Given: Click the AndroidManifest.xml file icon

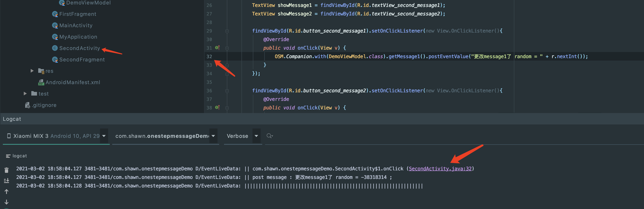Looking at the screenshot, I should [x=41, y=82].
